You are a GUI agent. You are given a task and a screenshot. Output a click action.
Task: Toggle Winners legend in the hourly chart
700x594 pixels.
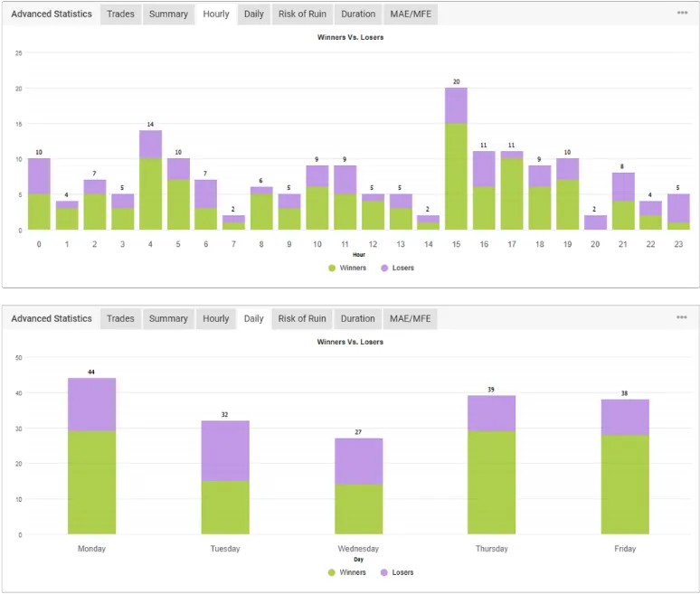[346, 268]
